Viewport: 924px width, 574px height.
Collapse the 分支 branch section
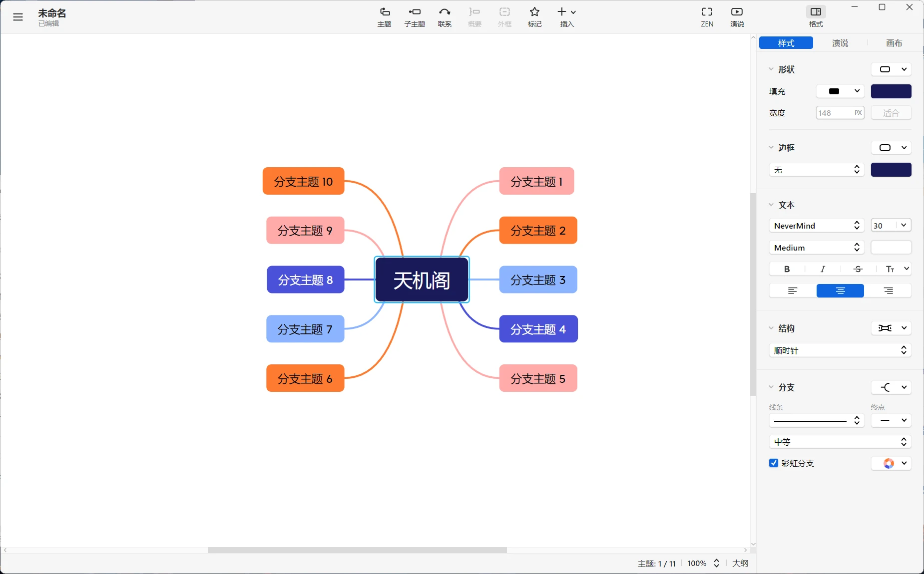click(x=771, y=387)
